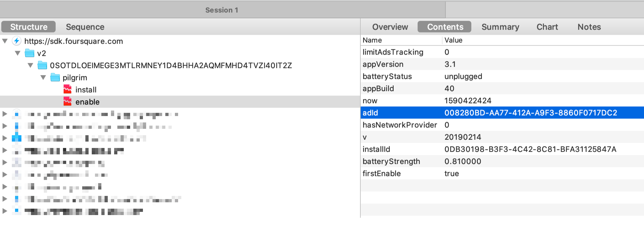644x232 pixels.
Task: Switch to the Chart tab
Action: click(x=547, y=27)
